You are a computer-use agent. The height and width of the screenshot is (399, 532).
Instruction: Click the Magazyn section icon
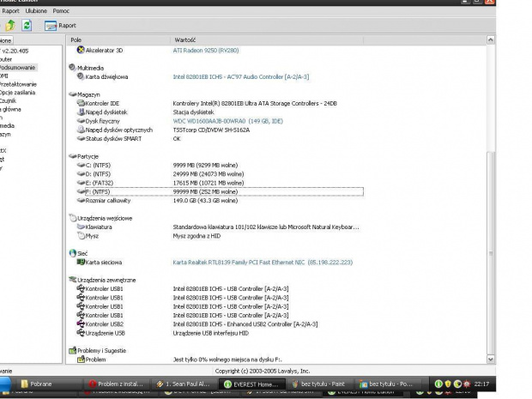(72, 94)
